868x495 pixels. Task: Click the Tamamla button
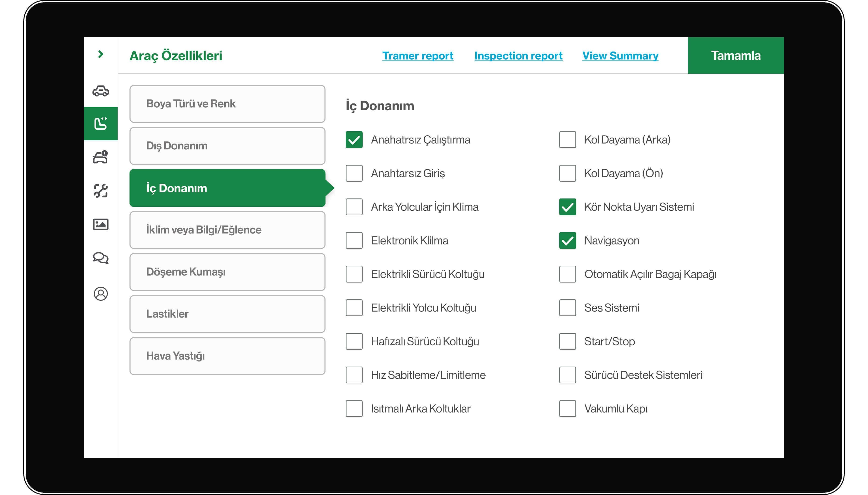coord(735,55)
